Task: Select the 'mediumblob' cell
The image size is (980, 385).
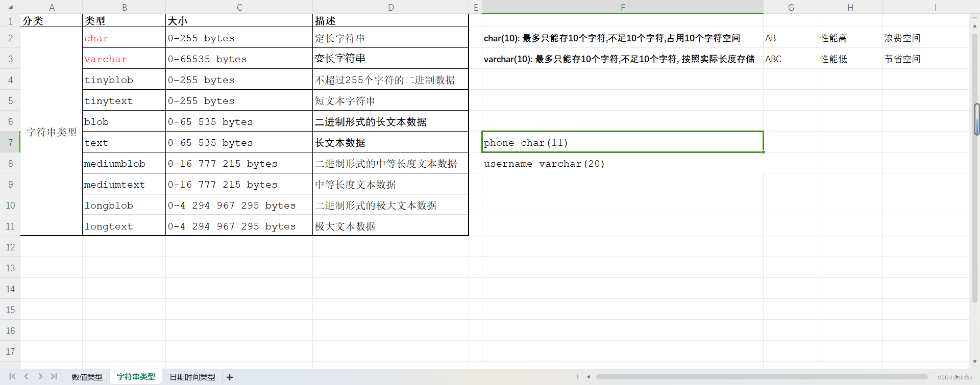Action: [124, 163]
